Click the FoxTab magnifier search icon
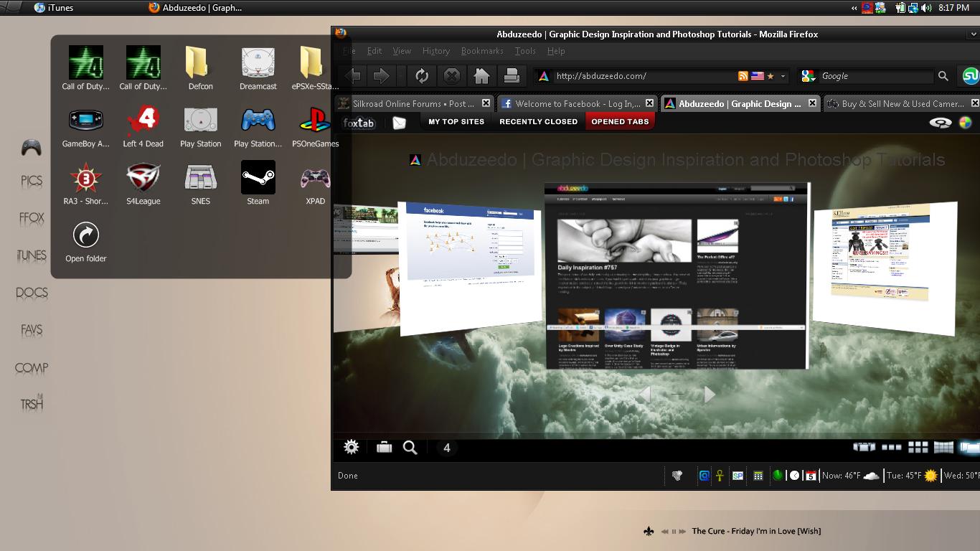980x551 pixels. click(410, 448)
